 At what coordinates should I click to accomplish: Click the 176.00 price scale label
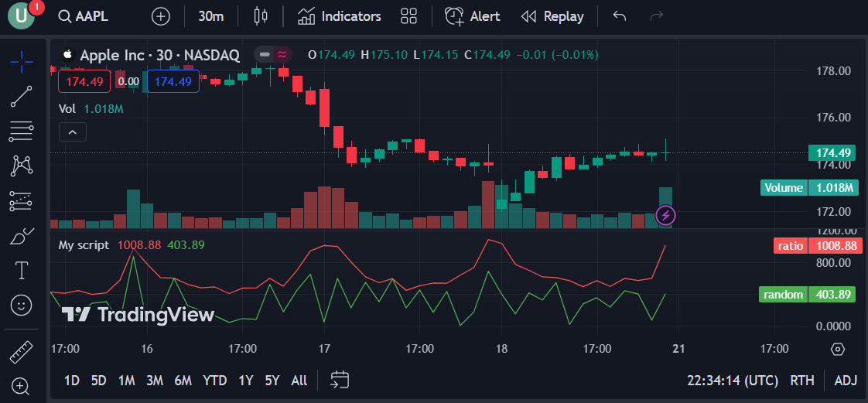click(834, 118)
